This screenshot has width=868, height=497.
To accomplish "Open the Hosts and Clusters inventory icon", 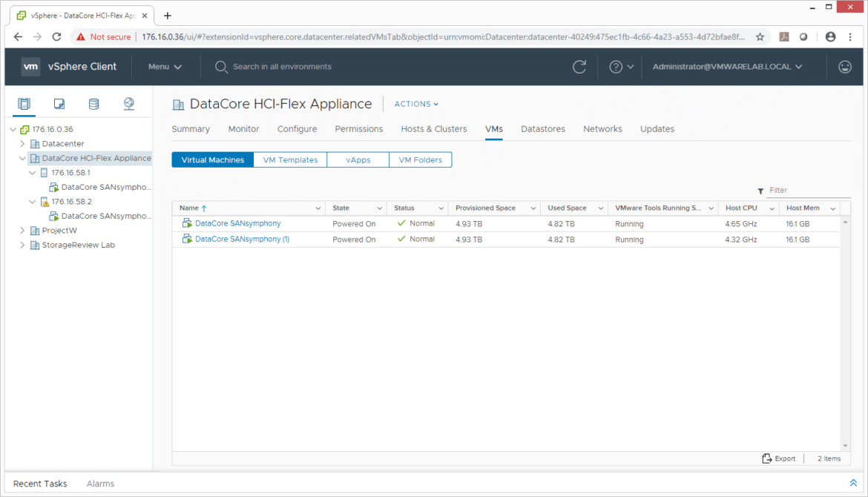I will 24,104.
